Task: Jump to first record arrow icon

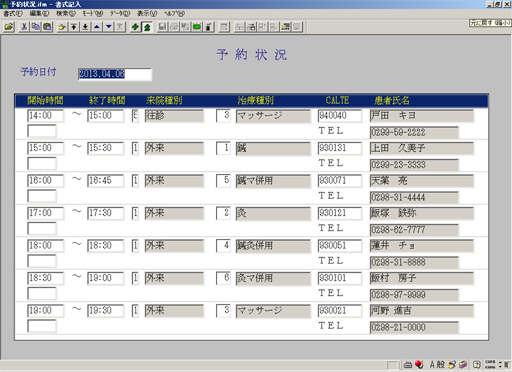Action: click(74, 27)
